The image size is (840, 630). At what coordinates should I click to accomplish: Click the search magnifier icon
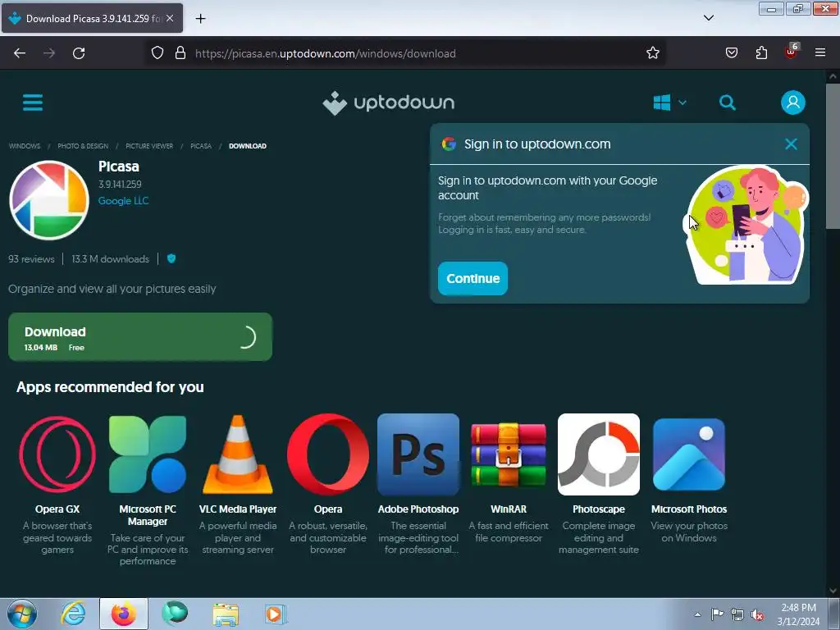coord(727,103)
